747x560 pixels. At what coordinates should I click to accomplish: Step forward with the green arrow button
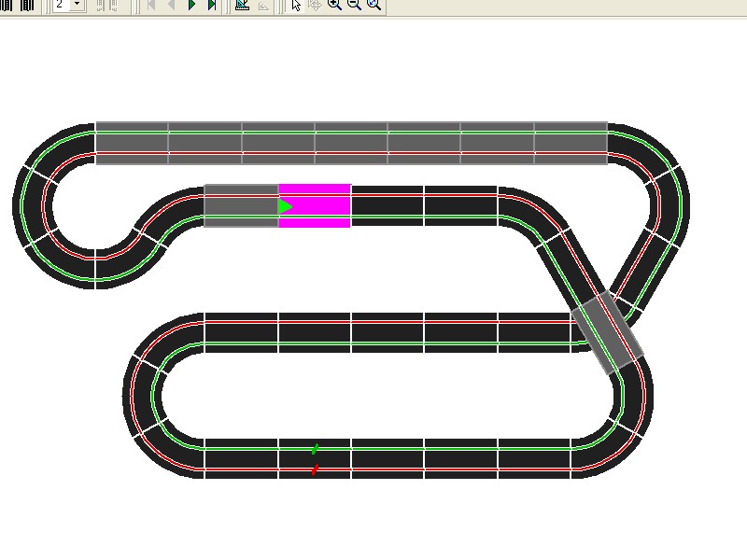pos(191,5)
